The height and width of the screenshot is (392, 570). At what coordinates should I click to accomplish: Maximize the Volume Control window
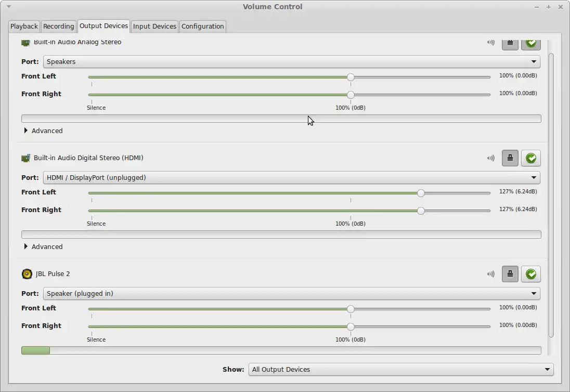[549, 7]
